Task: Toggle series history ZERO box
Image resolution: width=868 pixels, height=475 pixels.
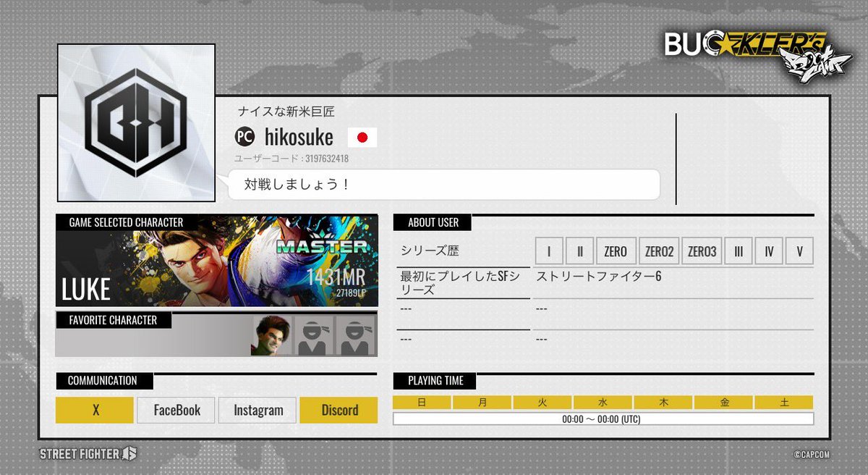Action: (x=616, y=251)
